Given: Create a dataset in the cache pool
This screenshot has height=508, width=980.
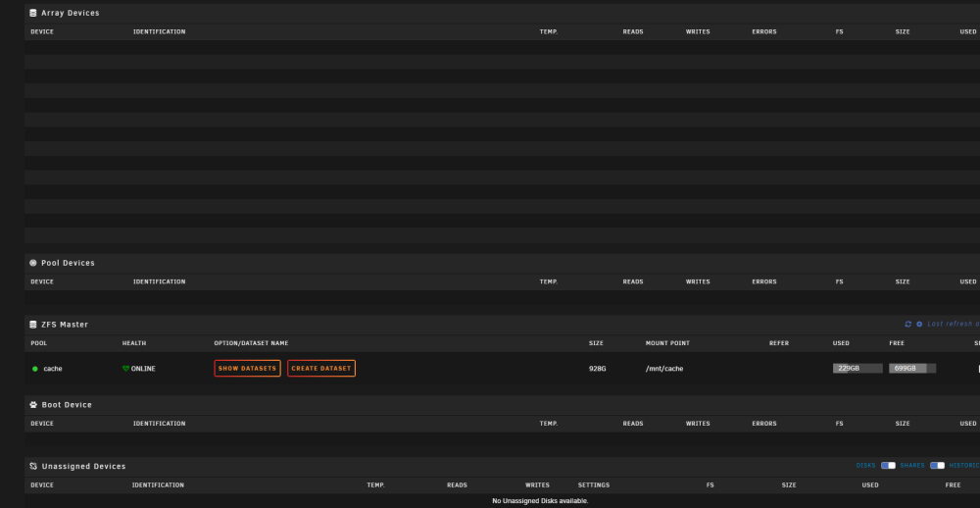Looking at the screenshot, I should click(x=321, y=369).
